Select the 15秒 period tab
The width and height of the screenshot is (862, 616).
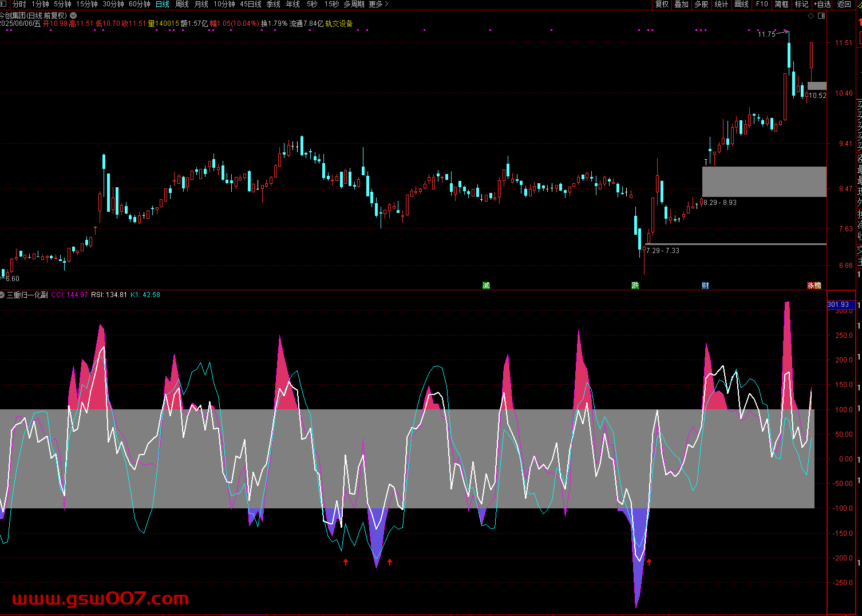click(331, 4)
